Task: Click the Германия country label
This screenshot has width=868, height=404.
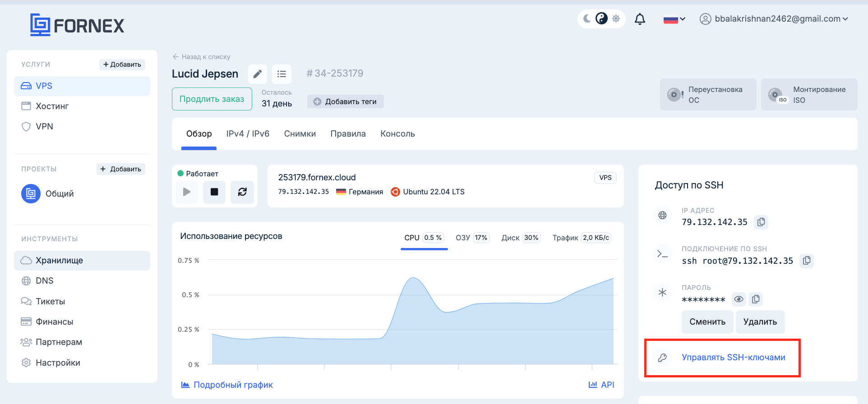Action: point(360,192)
